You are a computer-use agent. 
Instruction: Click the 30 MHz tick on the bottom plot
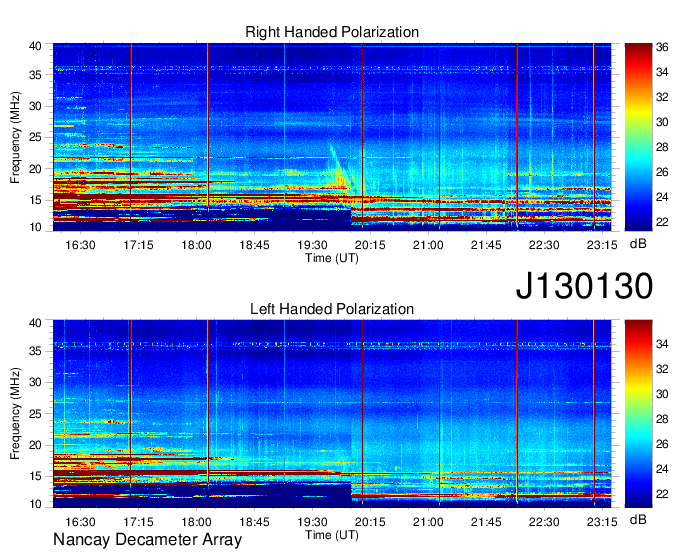coord(35,382)
